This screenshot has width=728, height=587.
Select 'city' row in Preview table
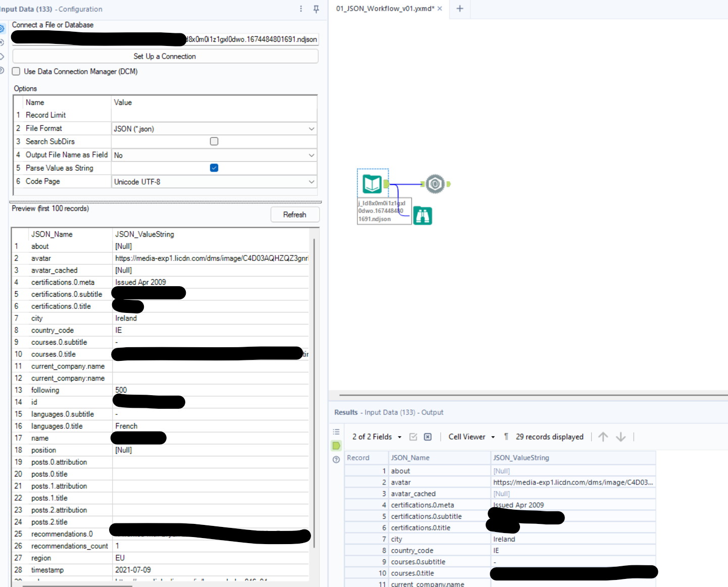pyautogui.click(x=161, y=318)
